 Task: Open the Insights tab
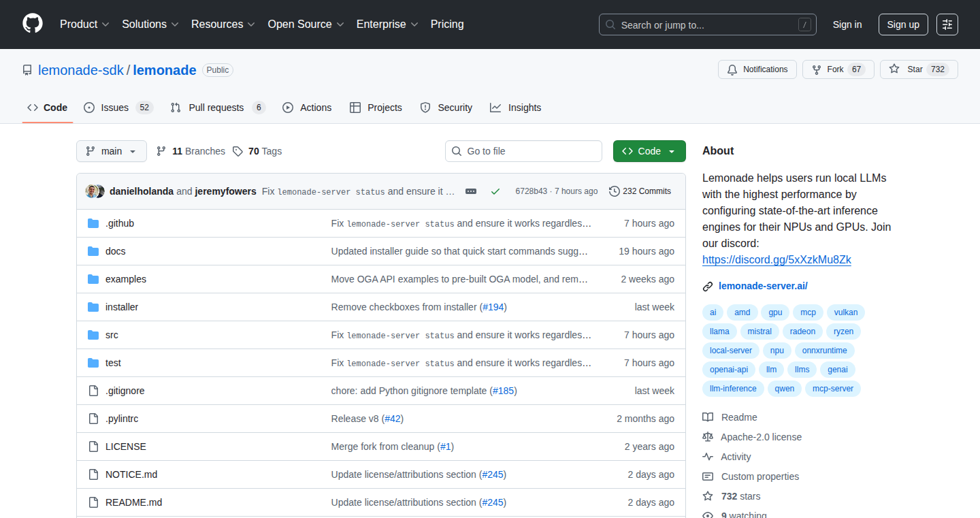point(516,108)
